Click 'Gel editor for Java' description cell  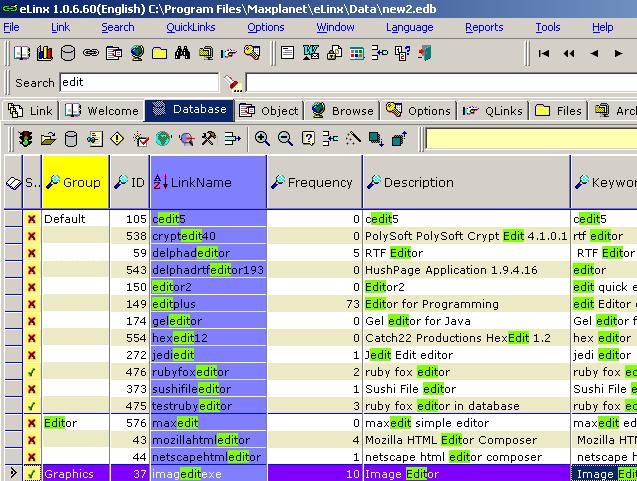[x=467, y=321]
